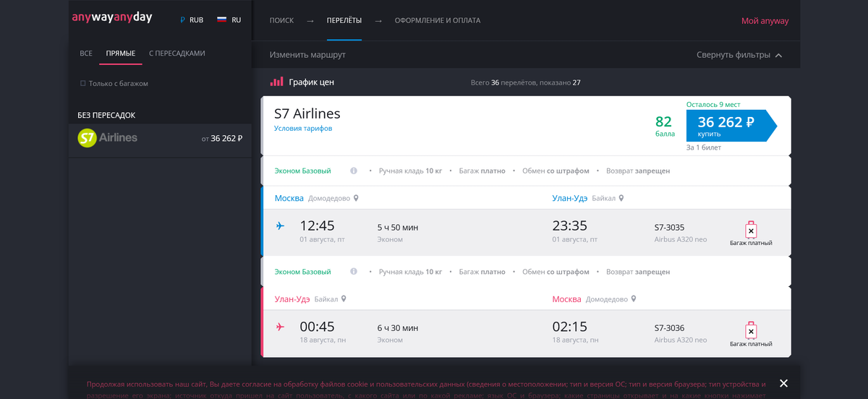
Task: Click arrival time 23:35
Action: point(570,226)
